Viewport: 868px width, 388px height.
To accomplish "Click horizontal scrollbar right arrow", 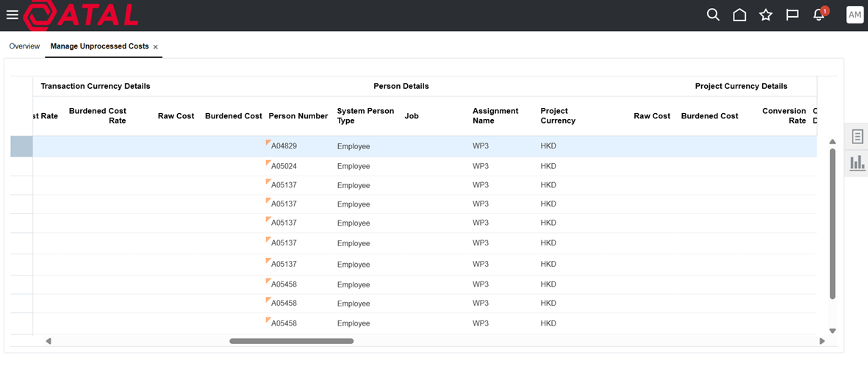I will [x=822, y=341].
